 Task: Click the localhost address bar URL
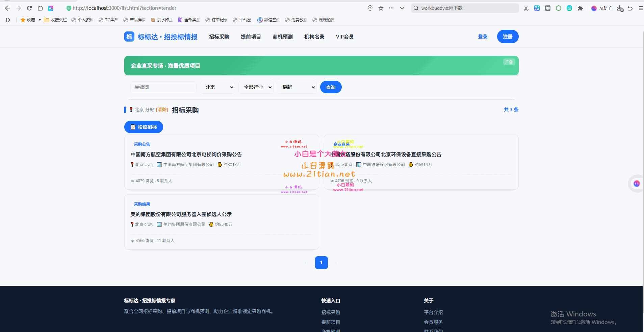[x=124, y=8]
